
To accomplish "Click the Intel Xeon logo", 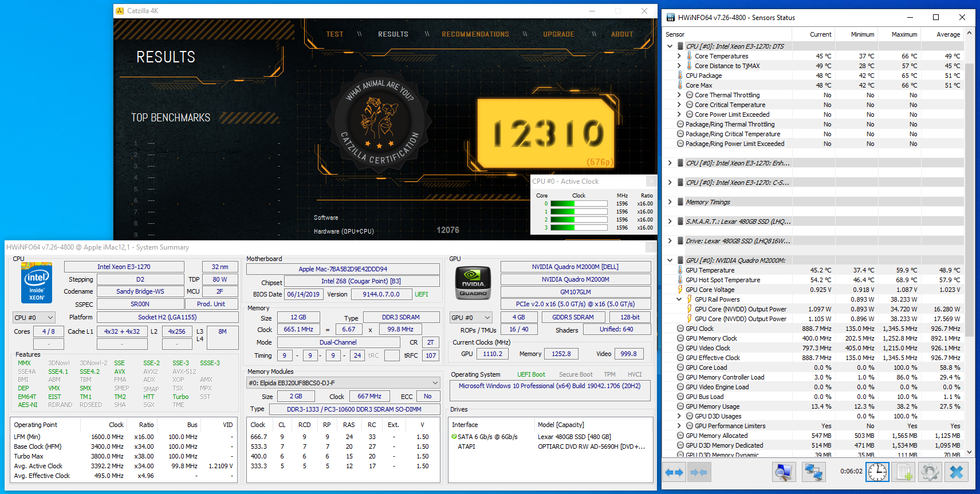I will coord(37,282).
